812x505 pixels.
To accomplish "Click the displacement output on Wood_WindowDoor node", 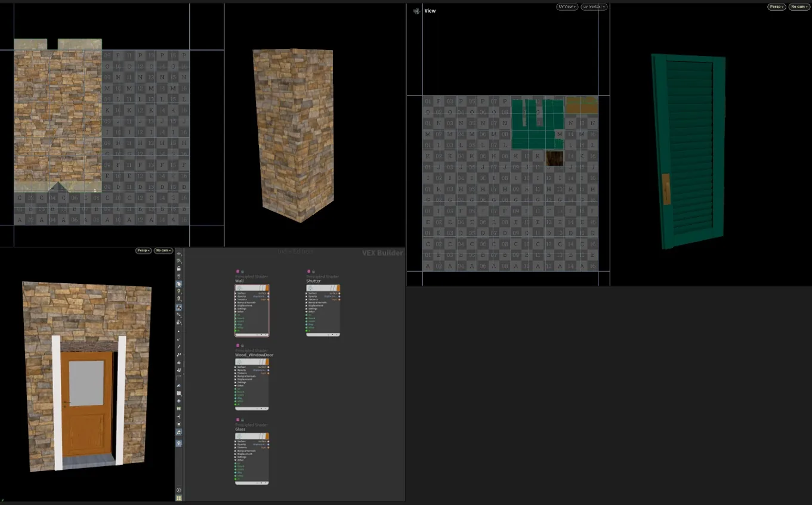I will coord(268,371).
